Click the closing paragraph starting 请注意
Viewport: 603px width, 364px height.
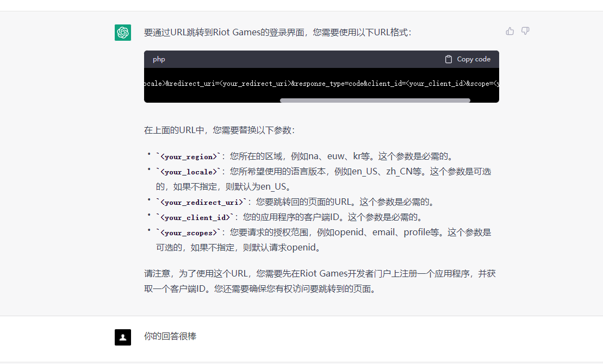[320, 281]
